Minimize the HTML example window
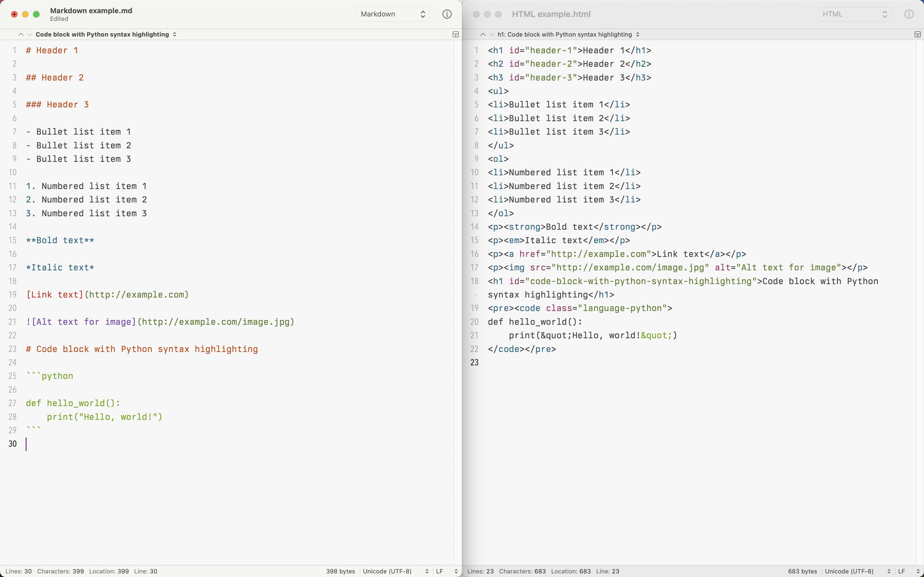Viewport: 924px width, 577px height. coord(487,14)
